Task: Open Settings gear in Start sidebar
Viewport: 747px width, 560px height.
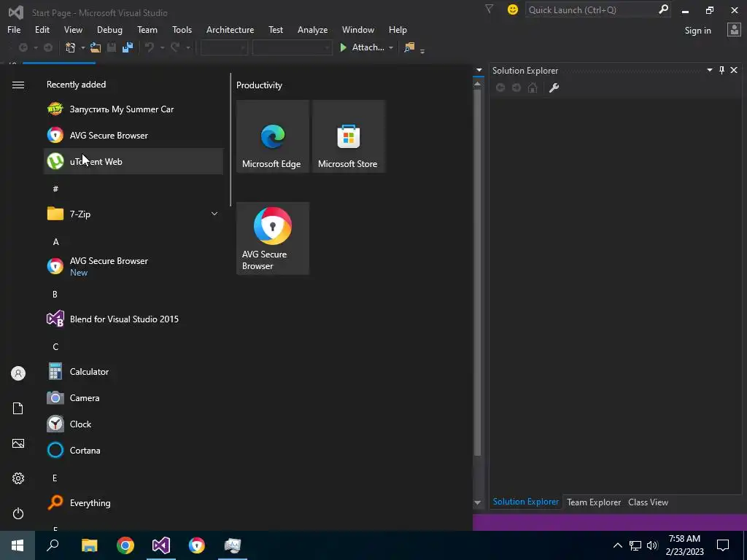Action: pyautogui.click(x=18, y=478)
